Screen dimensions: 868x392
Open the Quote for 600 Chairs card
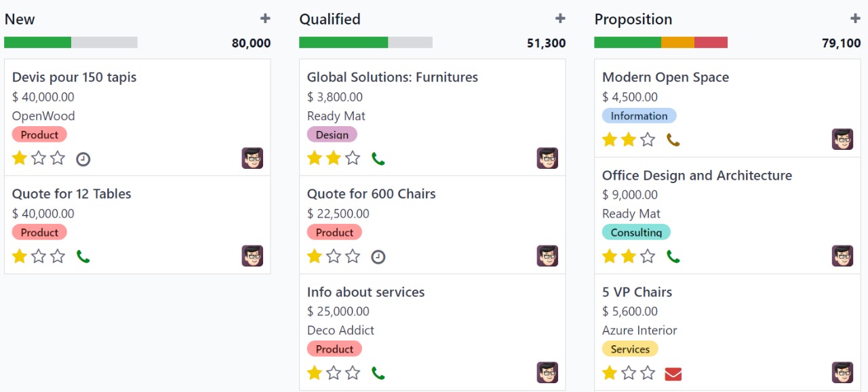click(371, 194)
